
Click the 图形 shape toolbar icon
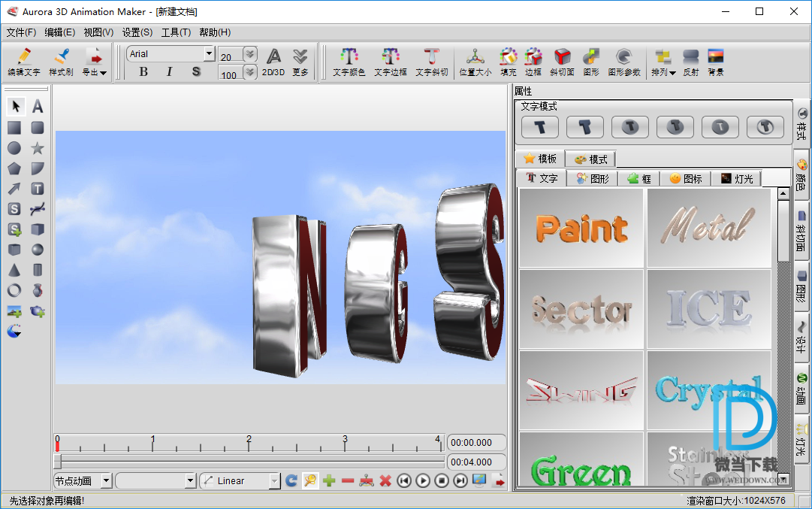coord(591,62)
